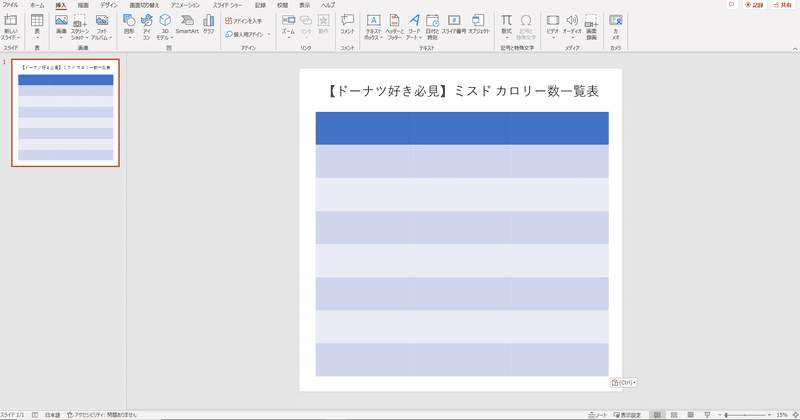
Task: Click the zoom out minus button
Action: point(720,415)
